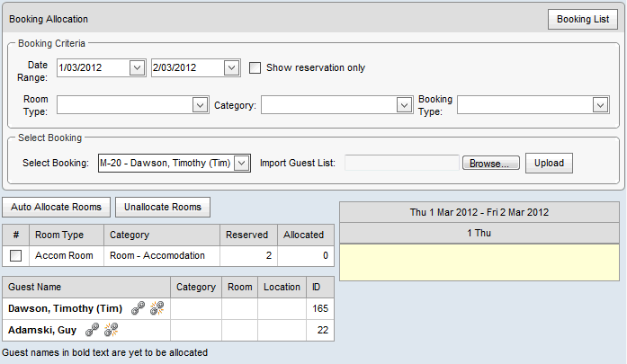The image size is (627, 364).
Task: Click the Room - Accomodation category cell
Action: pos(162,256)
